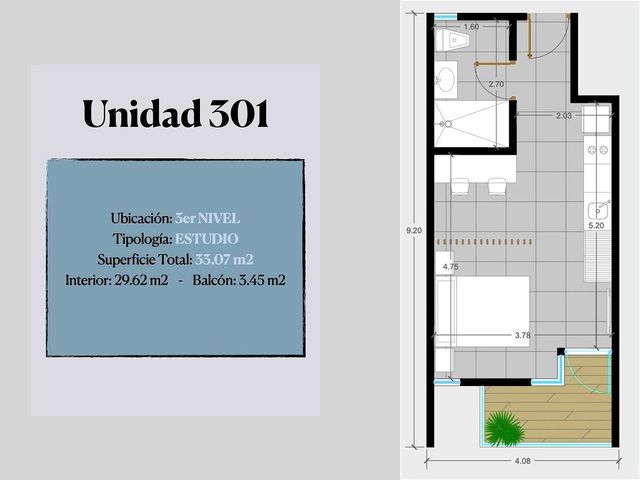Click the round bathroom sink
Image resolution: width=640 pixels, height=480 pixels.
point(446,80)
